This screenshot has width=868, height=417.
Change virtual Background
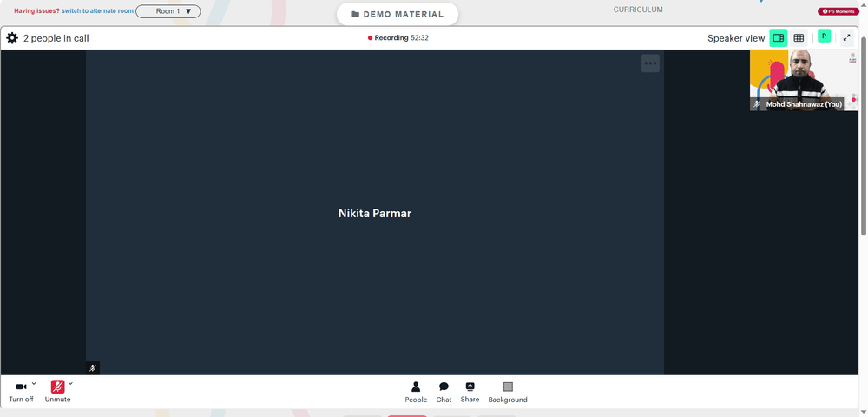click(x=508, y=392)
